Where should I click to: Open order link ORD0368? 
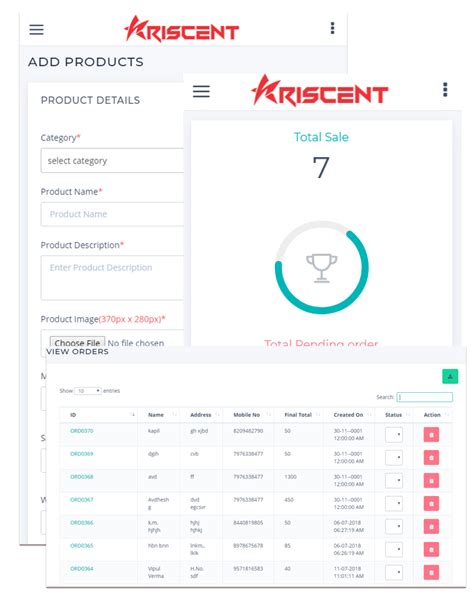point(82,477)
